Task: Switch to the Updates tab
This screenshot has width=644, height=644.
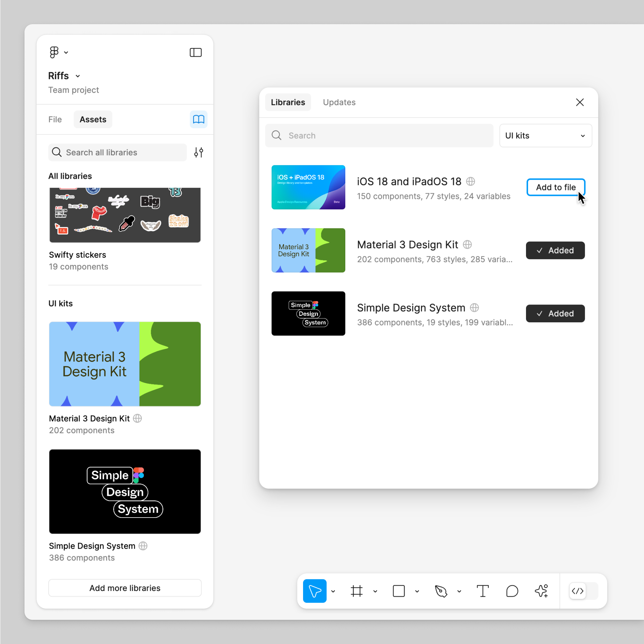Action: point(339,102)
